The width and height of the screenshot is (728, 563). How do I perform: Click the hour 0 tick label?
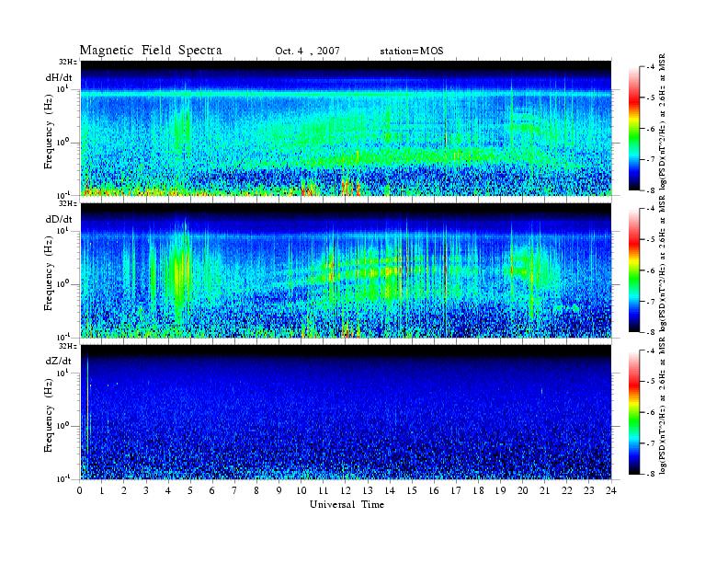(80, 490)
